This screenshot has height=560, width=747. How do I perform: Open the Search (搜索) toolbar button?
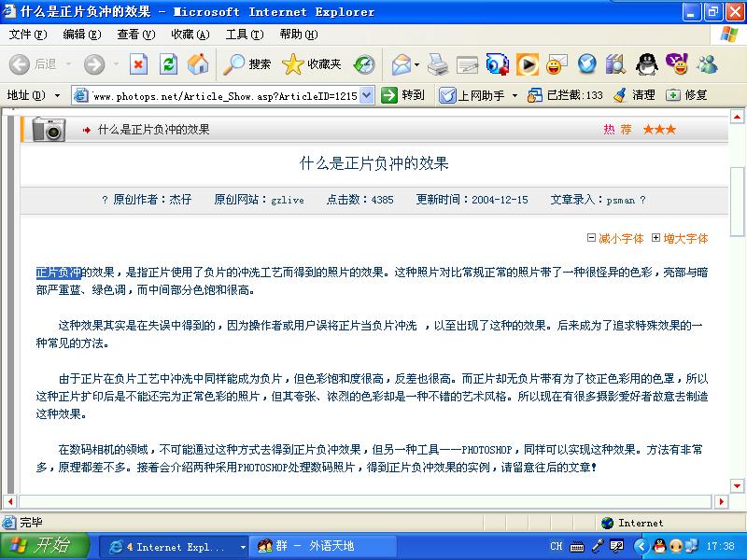point(247,64)
